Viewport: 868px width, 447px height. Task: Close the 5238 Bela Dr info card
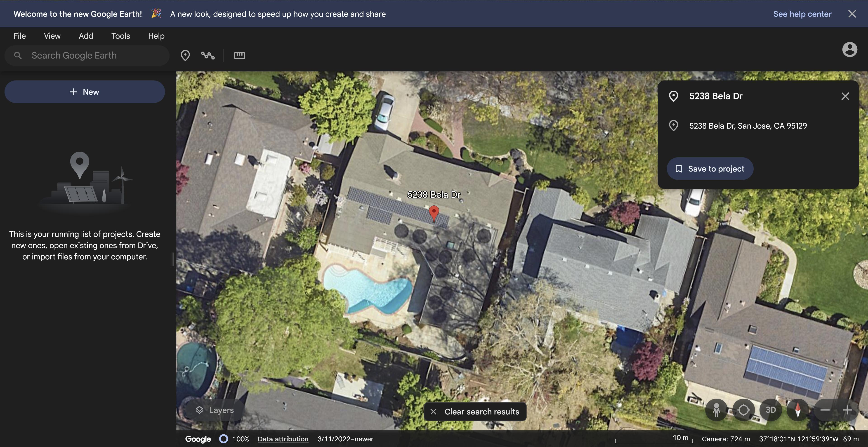[x=845, y=96]
